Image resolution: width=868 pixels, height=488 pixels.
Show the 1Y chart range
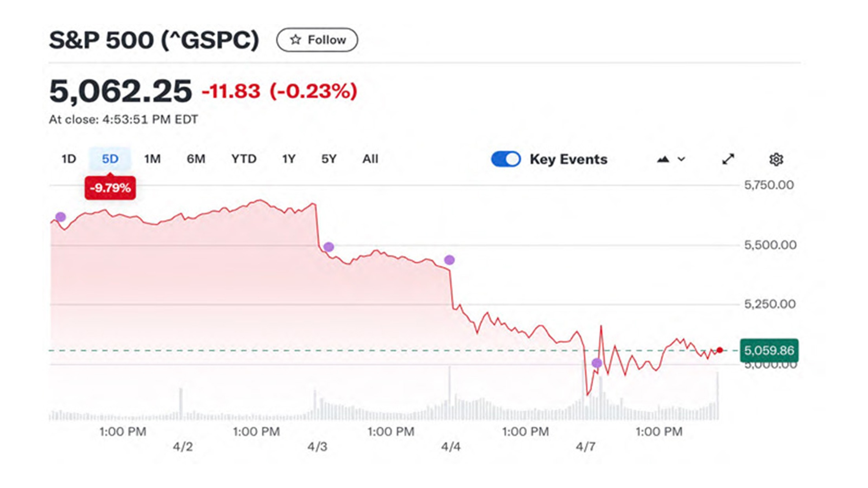tap(289, 159)
